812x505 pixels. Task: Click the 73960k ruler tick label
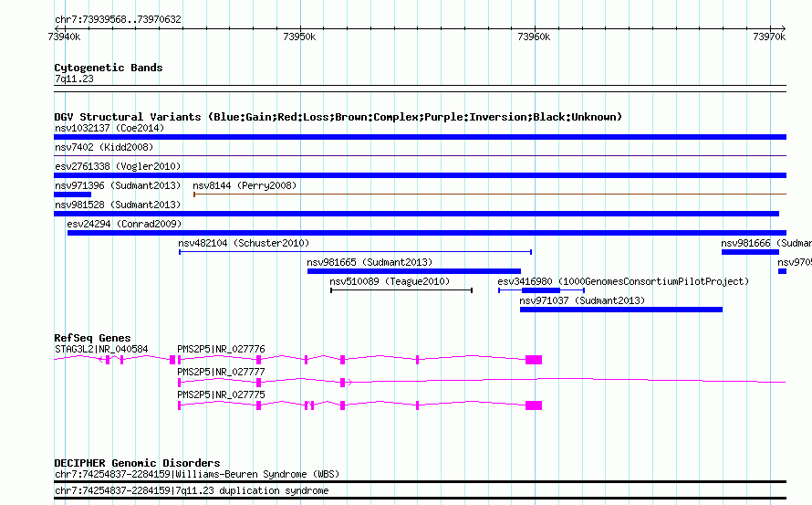point(534,37)
